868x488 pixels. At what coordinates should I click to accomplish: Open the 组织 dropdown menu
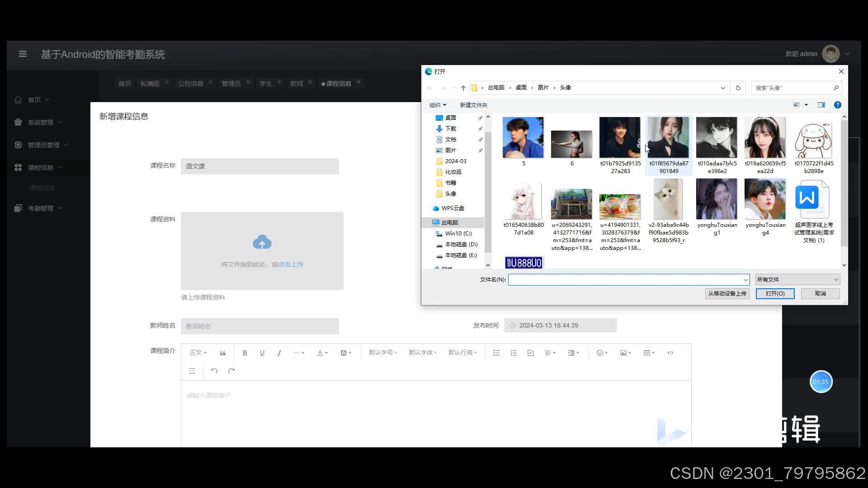click(437, 105)
